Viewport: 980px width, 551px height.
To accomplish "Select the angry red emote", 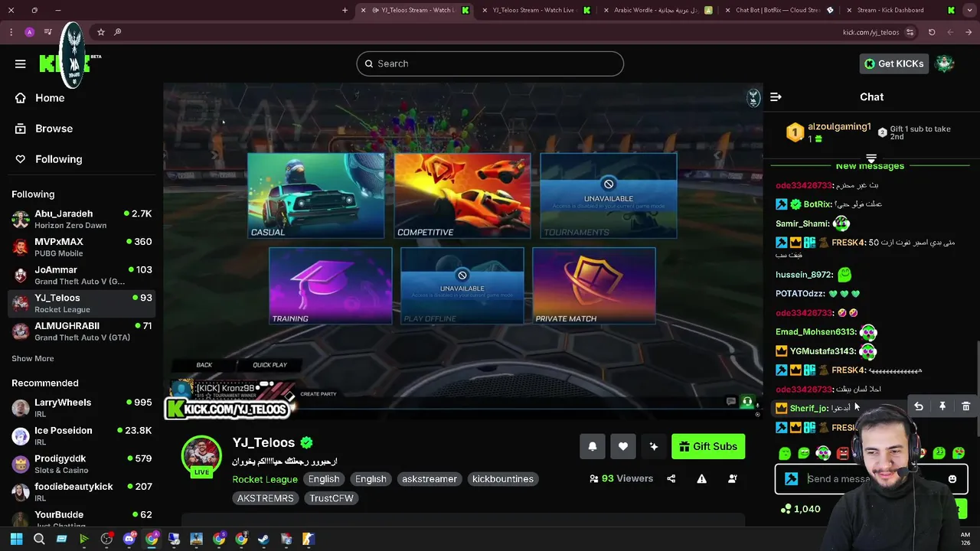I will [843, 453].
